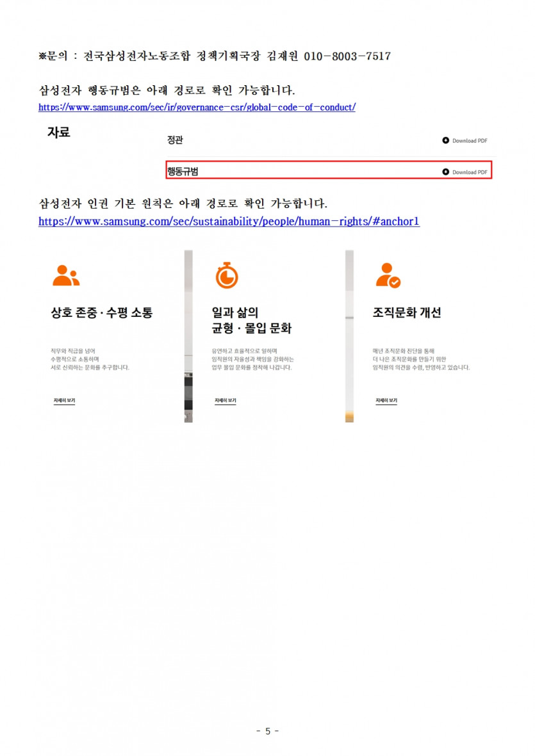Click the 조직문화 개선 heading

pyautogui.click(x=407, y=312)
